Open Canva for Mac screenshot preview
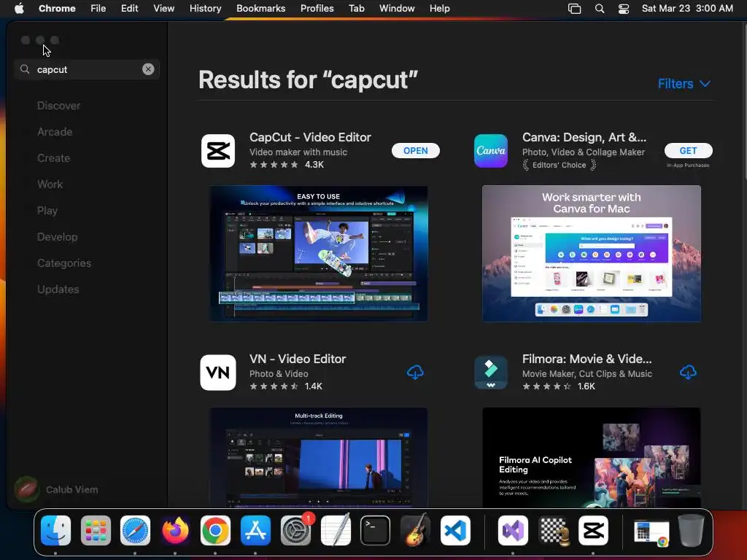Screen dimensions: 747x560 point(591,254)
